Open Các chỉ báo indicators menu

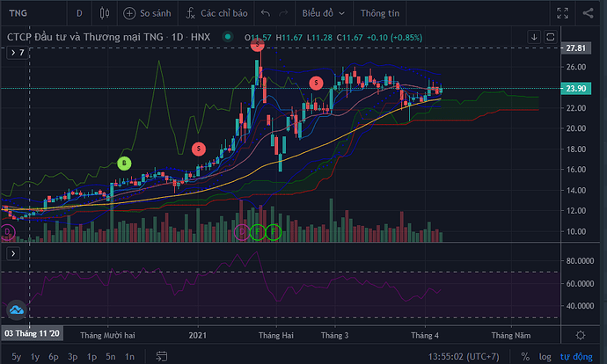tap(216, 13)
